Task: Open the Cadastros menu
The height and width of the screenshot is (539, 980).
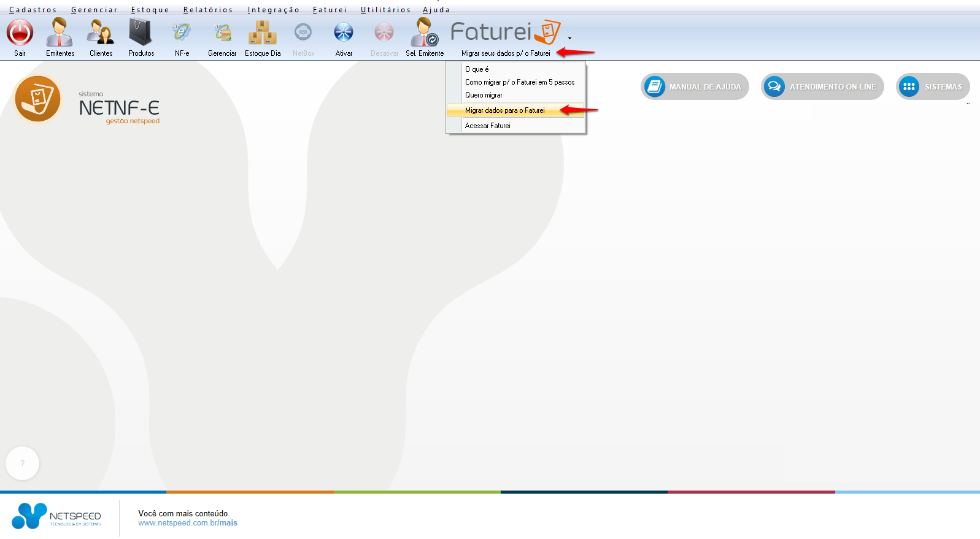Action: [x=33, y=10]
